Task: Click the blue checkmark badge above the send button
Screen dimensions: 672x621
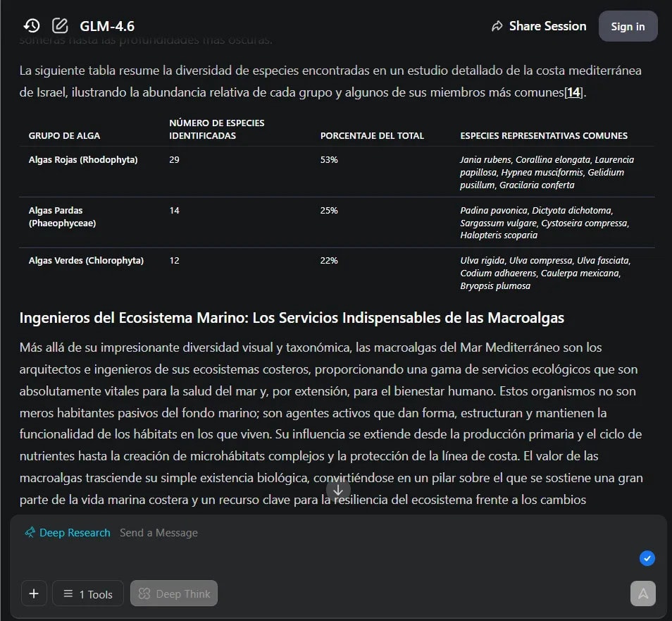Action: click(x=647, y=558)
